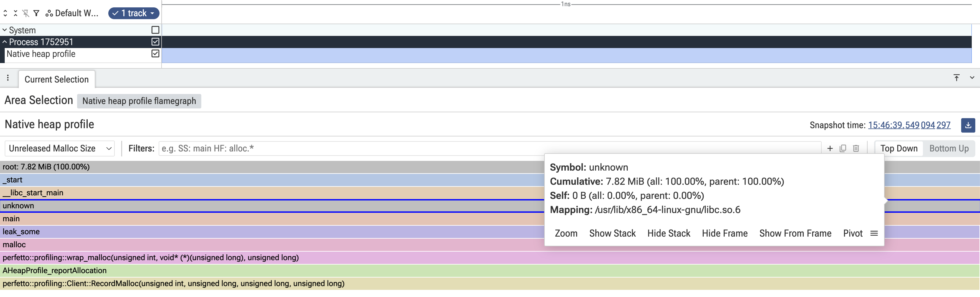Click Hide Frame in the popup
The height and width of the screenshot is (297, 980).
pos(725,233)
